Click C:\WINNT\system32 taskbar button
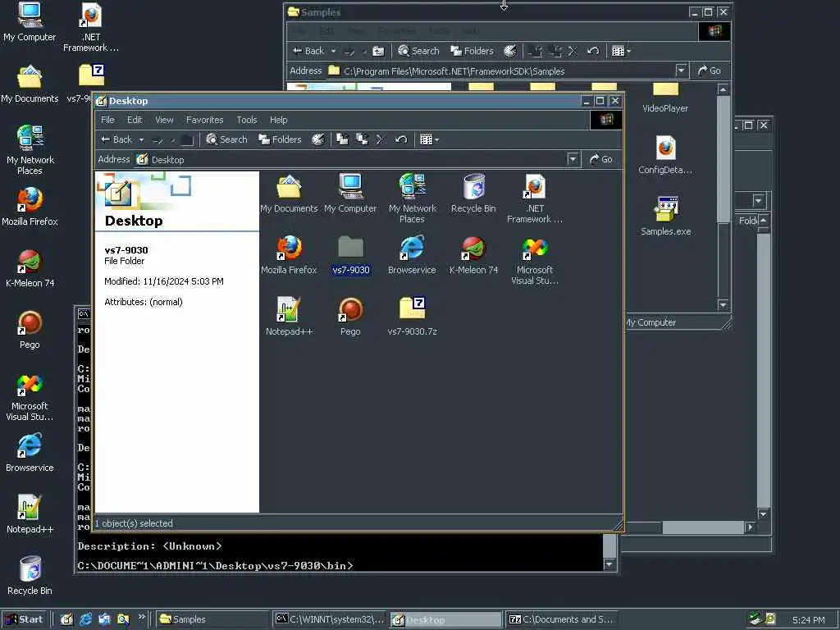Viewport: 840px width, 630px height. 330,619
